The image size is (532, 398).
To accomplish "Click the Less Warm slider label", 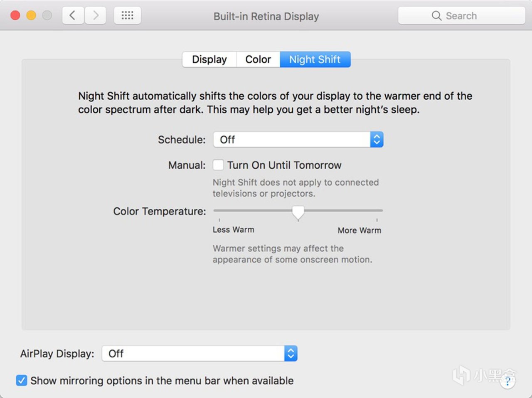I will 234,230.
